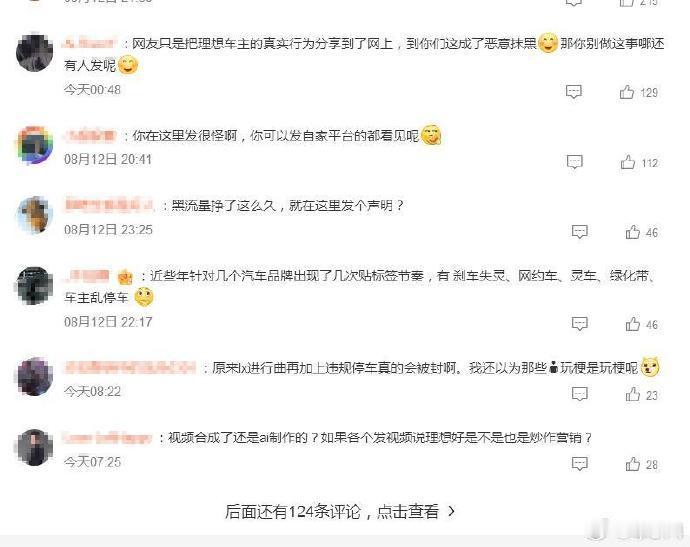Open username of the 黑流量 commenter

coord(109,206)
